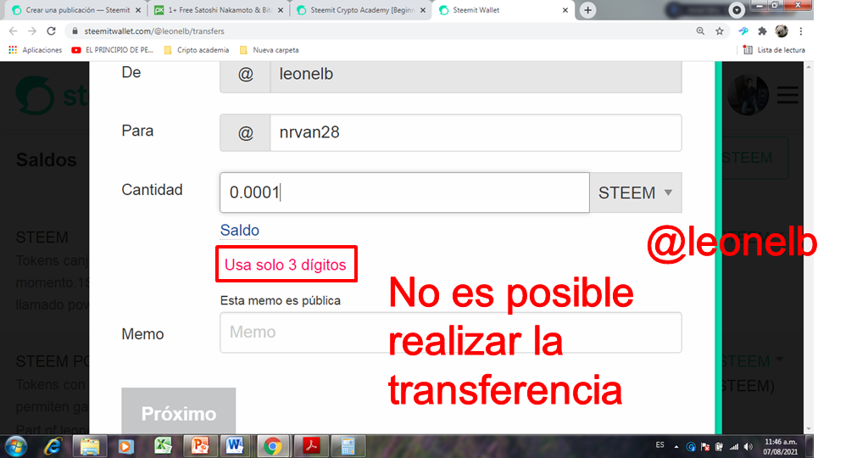Open the Chrome three-dot menu
The height and width of the screenshot is (458, 868).
[800, 31]
